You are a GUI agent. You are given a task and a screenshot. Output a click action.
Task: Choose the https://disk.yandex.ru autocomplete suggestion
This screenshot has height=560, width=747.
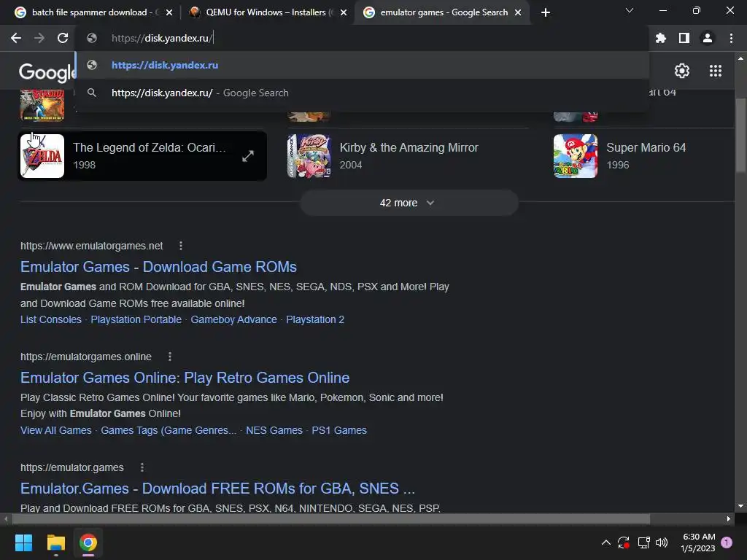(362, 65)
